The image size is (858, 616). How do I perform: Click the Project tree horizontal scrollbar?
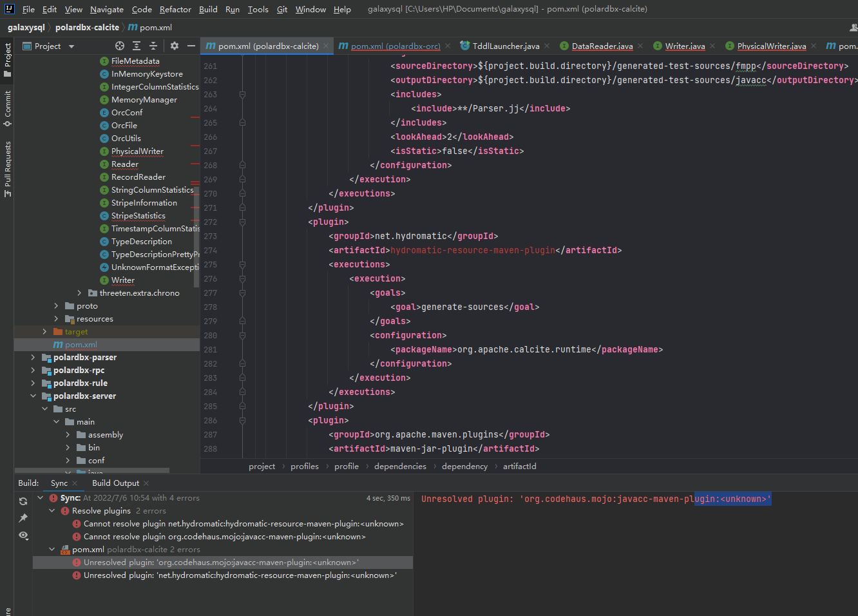[92, 471]
